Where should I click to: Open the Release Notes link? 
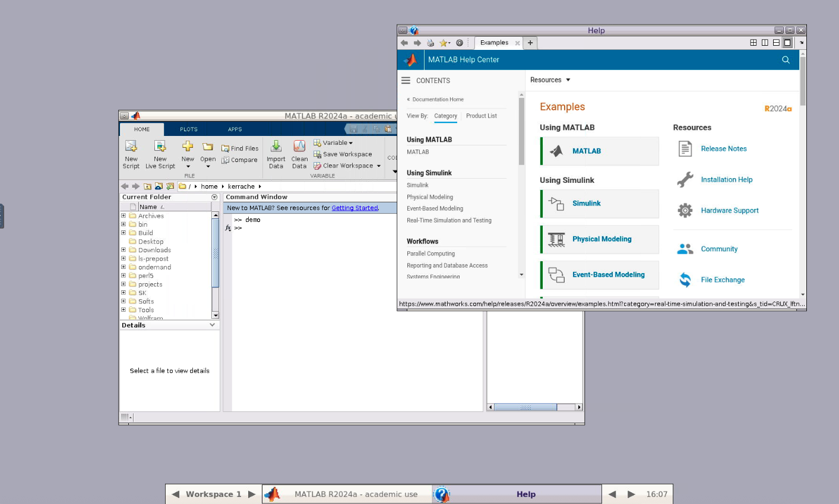pos(724,149)
